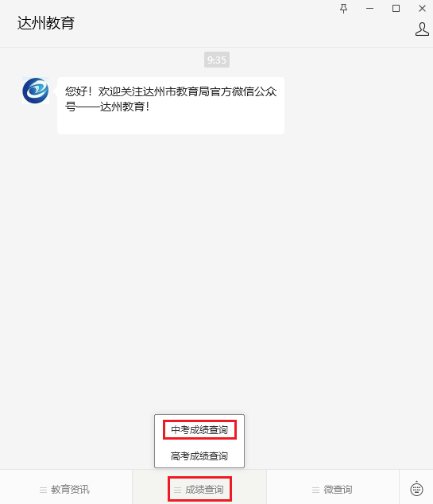Click the list icon beside 教育资讯

point(43,490)
